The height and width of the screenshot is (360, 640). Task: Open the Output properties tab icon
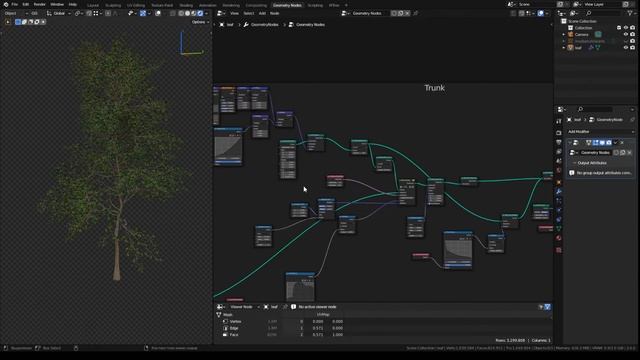559,142
